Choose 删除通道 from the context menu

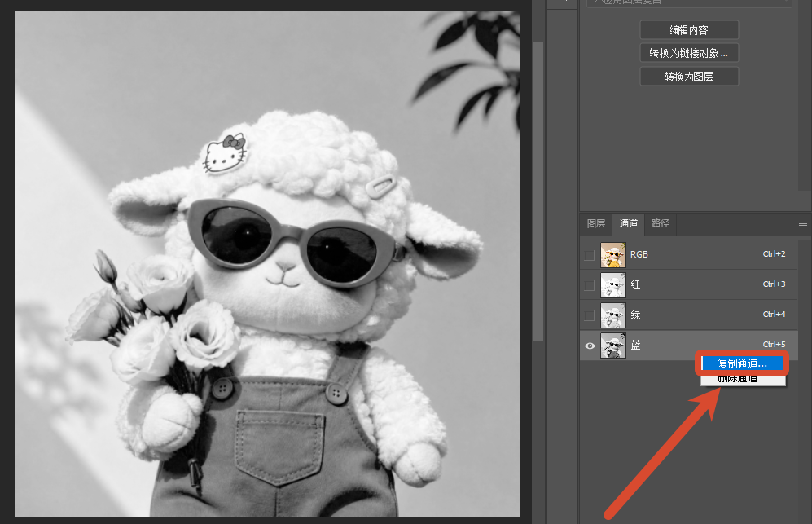[x=742, y=380]
